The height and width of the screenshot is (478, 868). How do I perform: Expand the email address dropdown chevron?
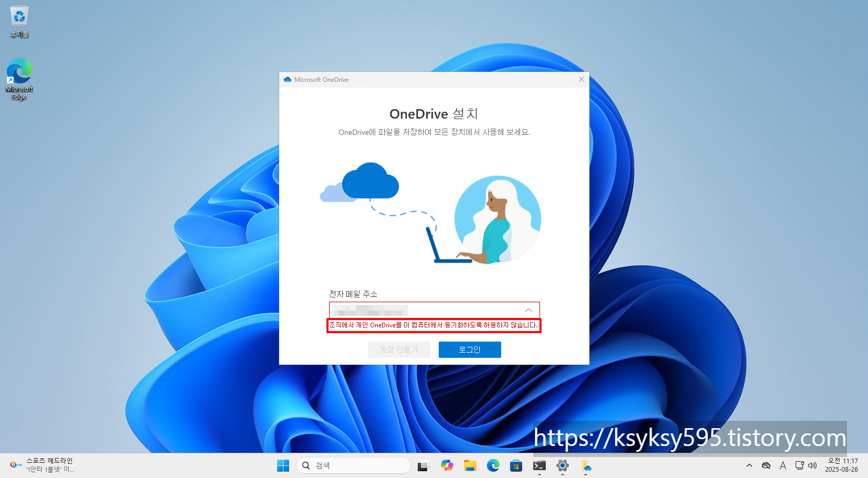tap(528, 310)
